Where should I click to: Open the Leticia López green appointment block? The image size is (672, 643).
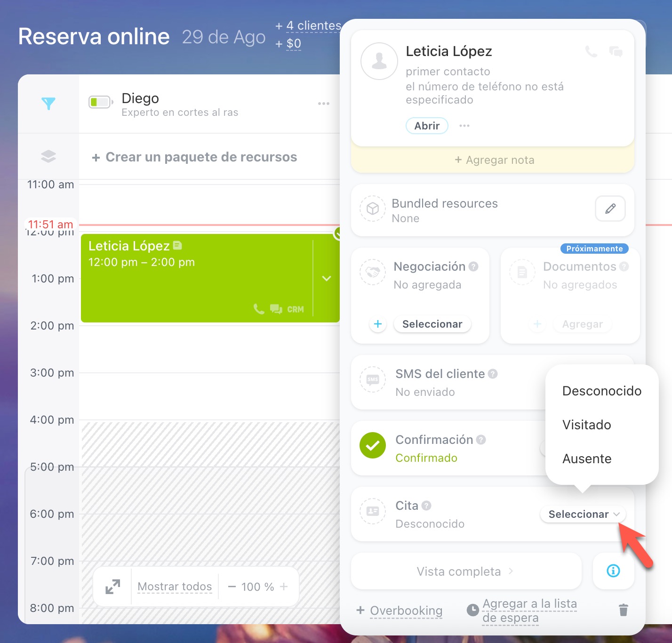click(210, 278)
